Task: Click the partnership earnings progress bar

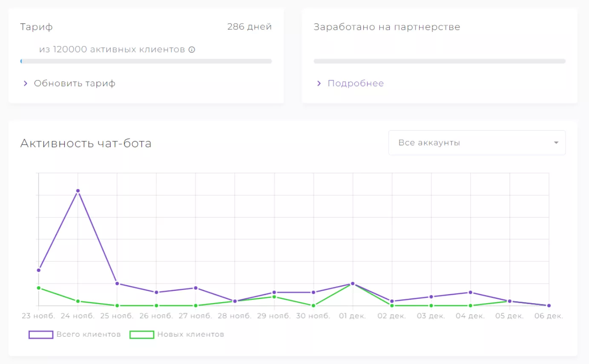Action: (x=440, y=61)
